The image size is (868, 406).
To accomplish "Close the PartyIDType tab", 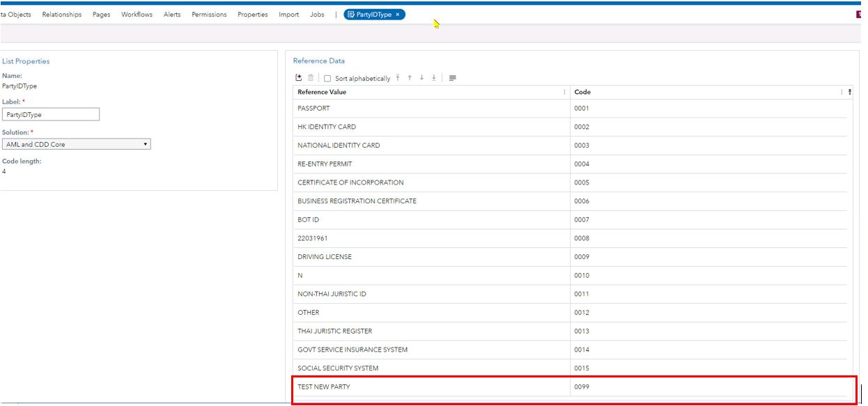I will point(398,15).
